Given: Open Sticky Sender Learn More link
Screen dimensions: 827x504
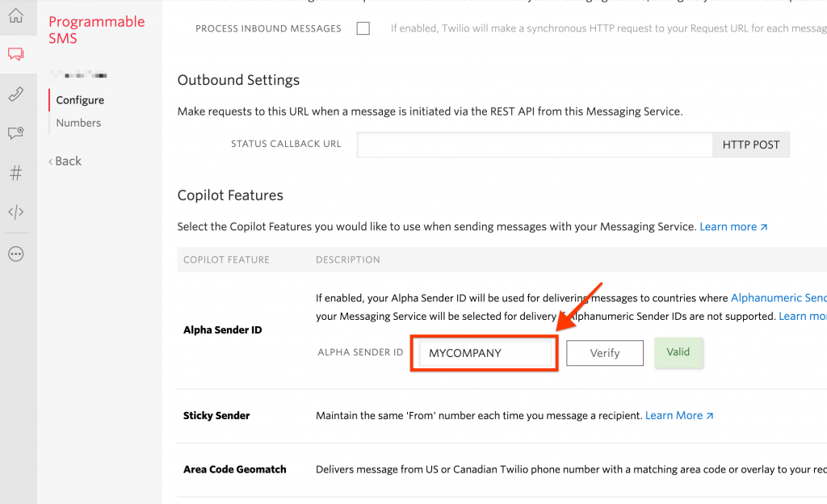Looking at the screenshot, I should 679,415.
